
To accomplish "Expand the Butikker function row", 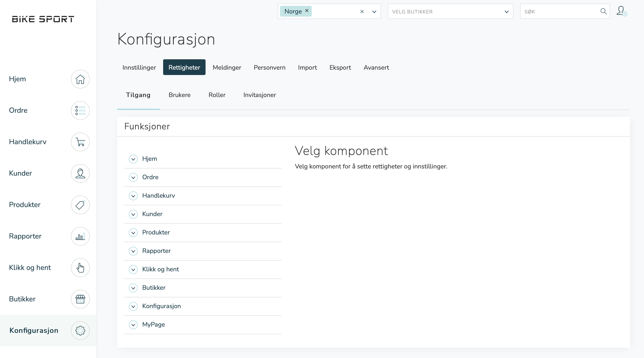I will (133, 288).
